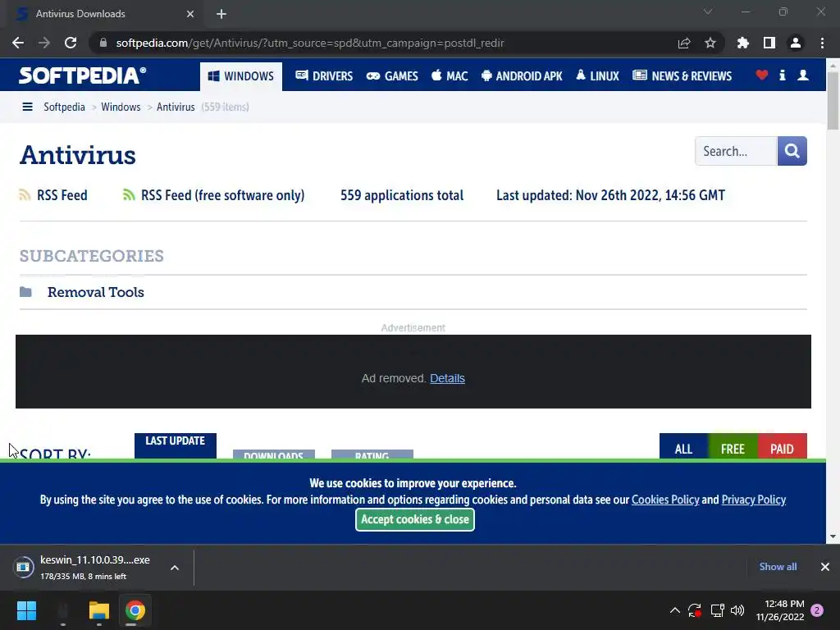Close the Antivirus Downloads tab
The height and width of the screenshot is (630, 840).
190,14
